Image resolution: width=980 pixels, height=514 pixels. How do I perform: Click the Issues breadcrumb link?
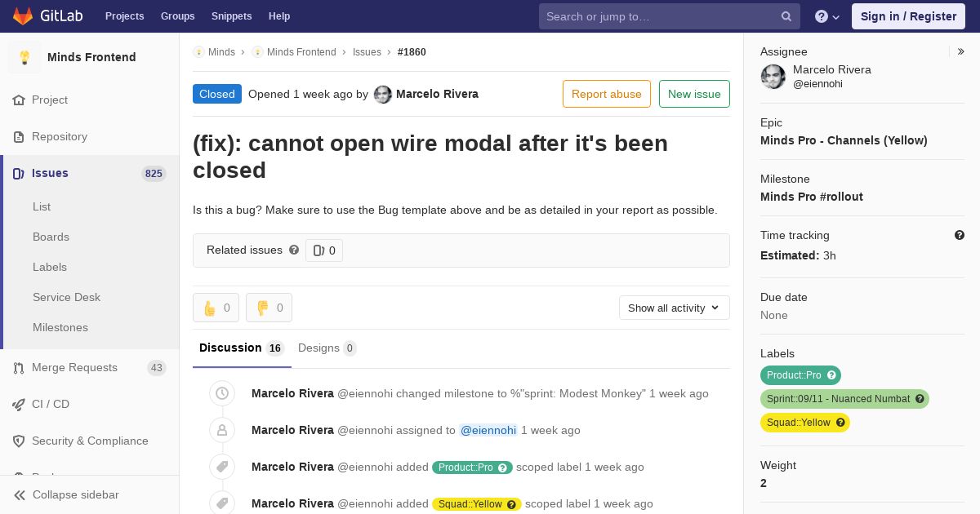[367, 52]
